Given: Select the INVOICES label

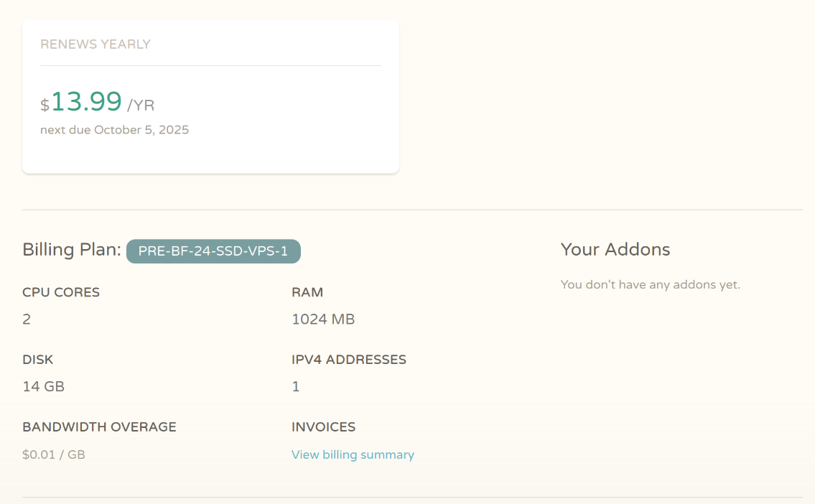Looking at the screenshot, I should point(323,427).
